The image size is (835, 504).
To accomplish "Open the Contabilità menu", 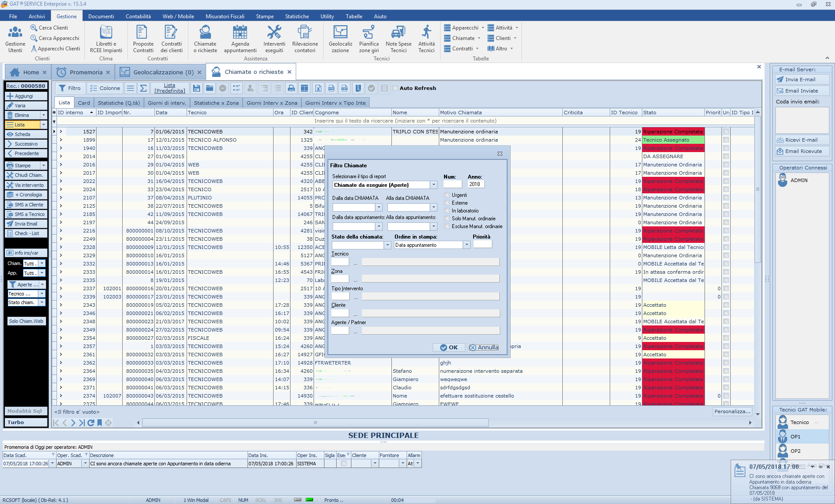I will pyautogui.click(x=138, y=17).
